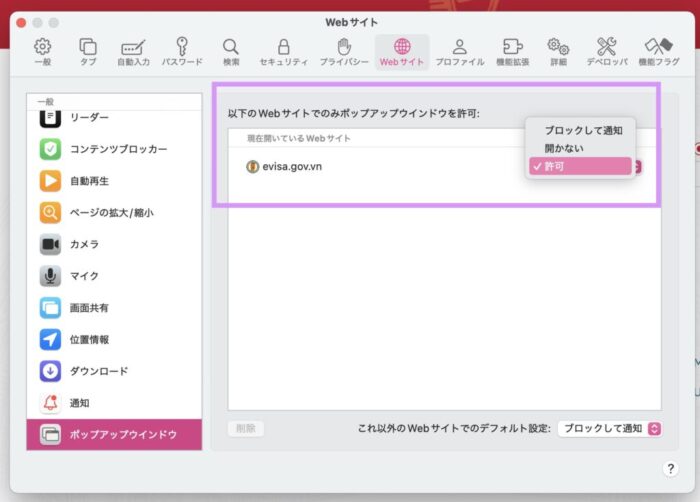
Task: Choose 開かない option in popup menu
Action: click(564, 148)
